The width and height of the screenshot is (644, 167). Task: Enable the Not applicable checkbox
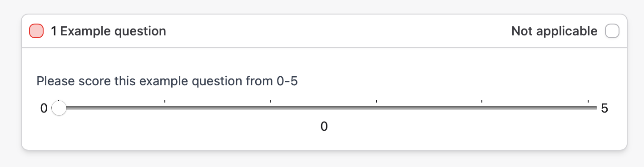click(x=612, y=31)
